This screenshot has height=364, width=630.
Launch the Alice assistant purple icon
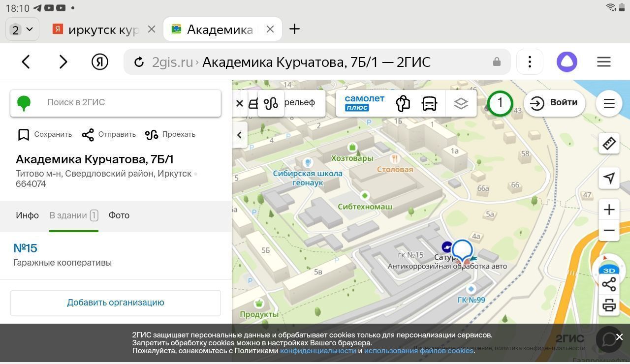pos(567,62)
